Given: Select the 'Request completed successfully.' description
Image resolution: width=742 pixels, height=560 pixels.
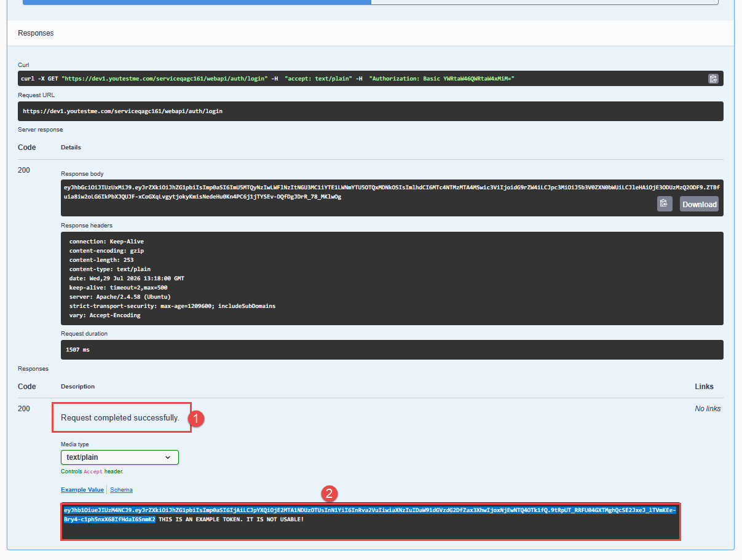Looking at the screenshot, I should tap(120, 418).
